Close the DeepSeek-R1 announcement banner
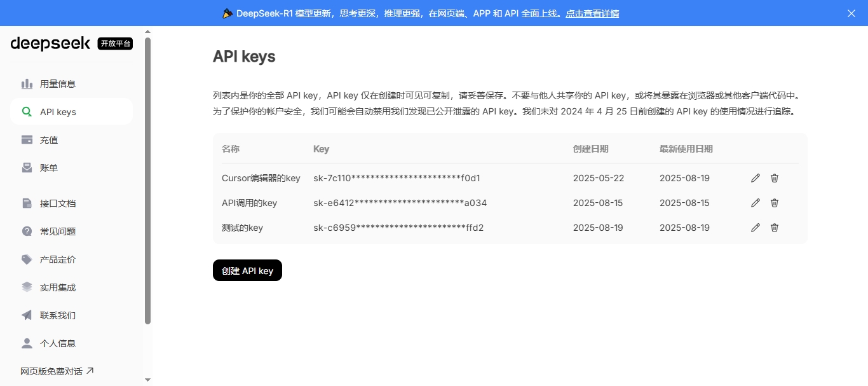Screen dimensions: 868x386 tap(851, 13)
